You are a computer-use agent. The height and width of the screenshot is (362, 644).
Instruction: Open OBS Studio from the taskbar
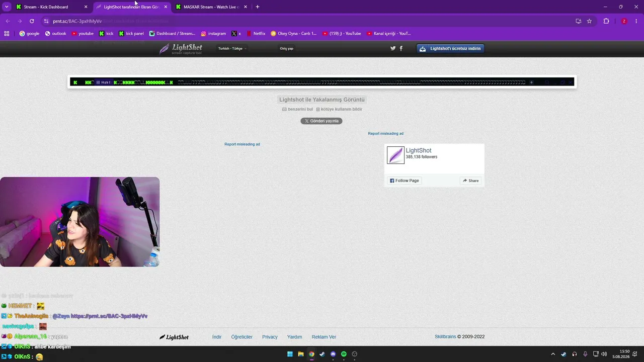(355, 354)
